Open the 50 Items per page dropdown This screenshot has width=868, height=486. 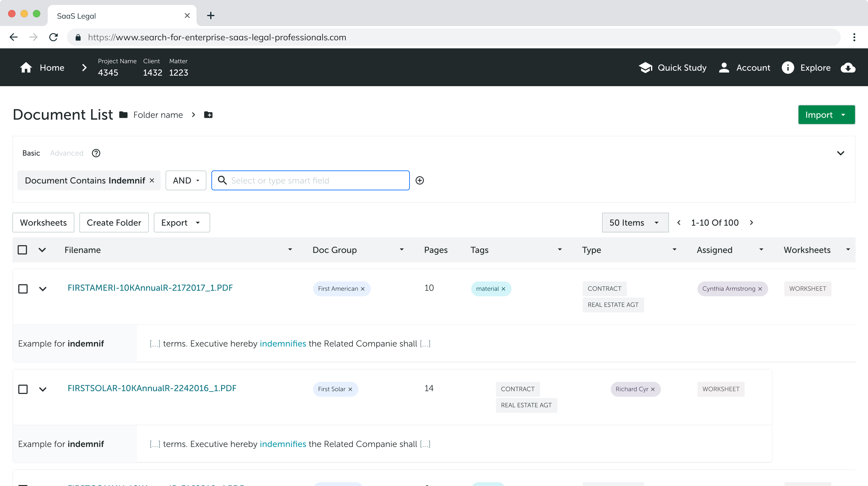click(635, 223)
